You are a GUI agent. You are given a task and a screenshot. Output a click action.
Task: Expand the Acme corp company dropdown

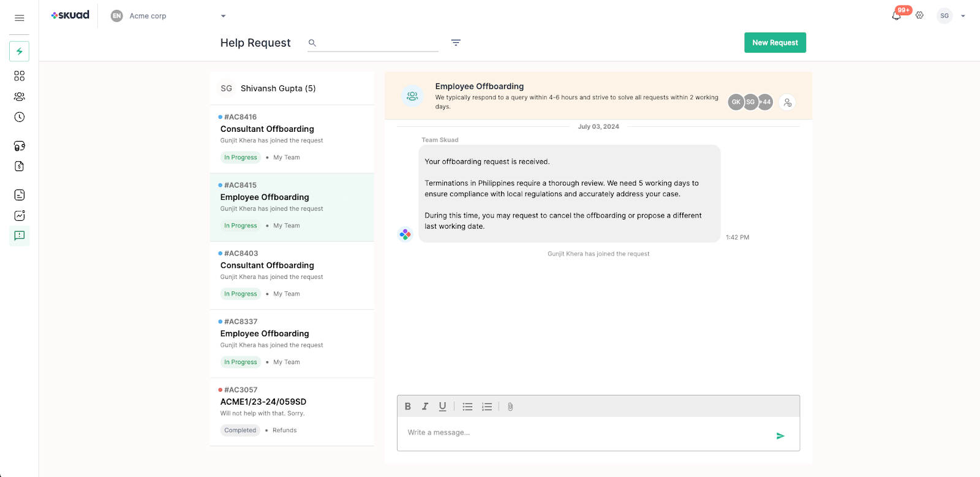[x=223, y=16]
